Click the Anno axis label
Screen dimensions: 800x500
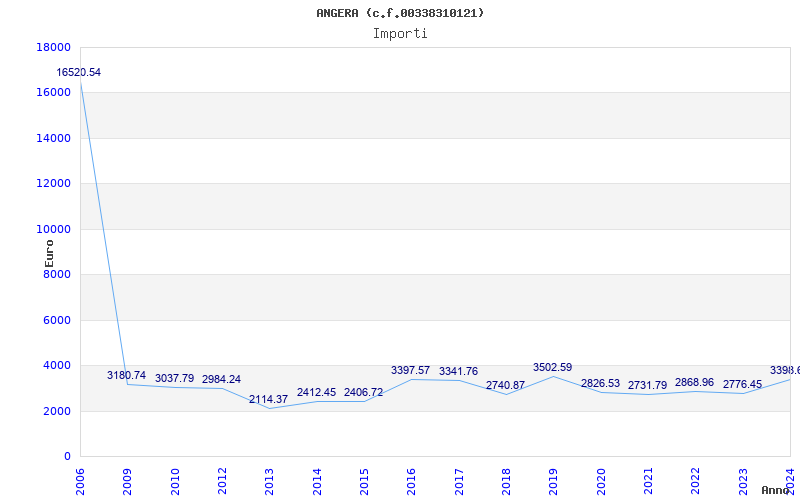click(x=776, y=490)
